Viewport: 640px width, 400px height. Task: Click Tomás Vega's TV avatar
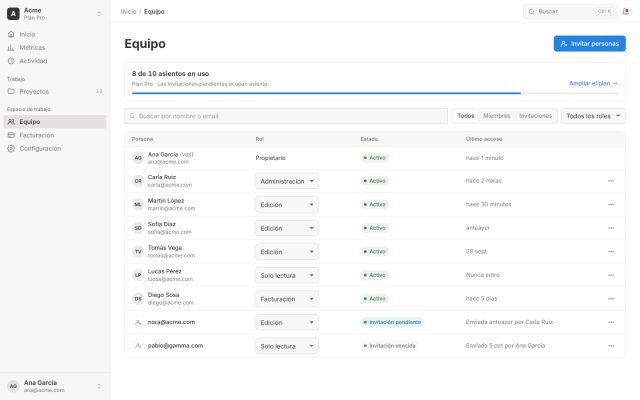pyautogui.click(x=138, y=251)
